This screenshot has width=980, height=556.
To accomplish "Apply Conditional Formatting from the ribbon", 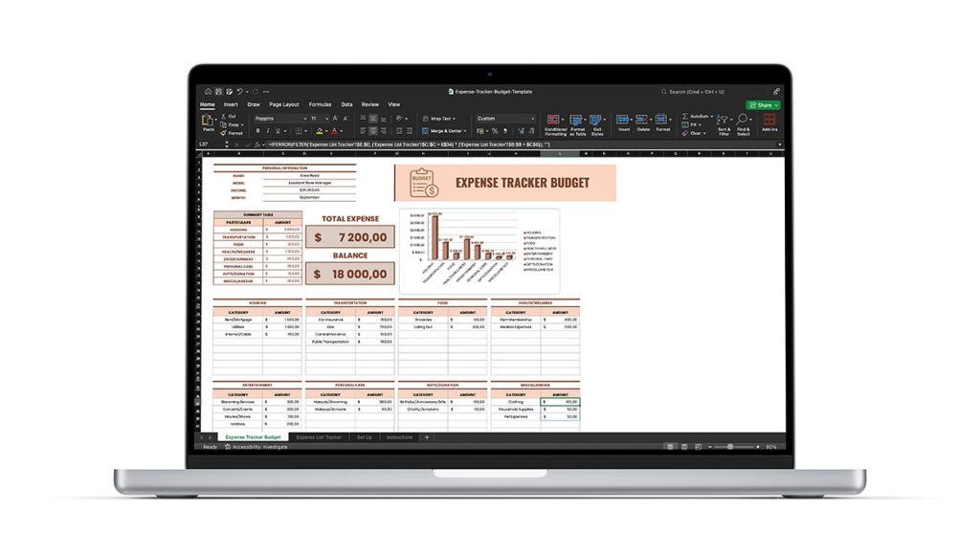I will pos(555,122).
